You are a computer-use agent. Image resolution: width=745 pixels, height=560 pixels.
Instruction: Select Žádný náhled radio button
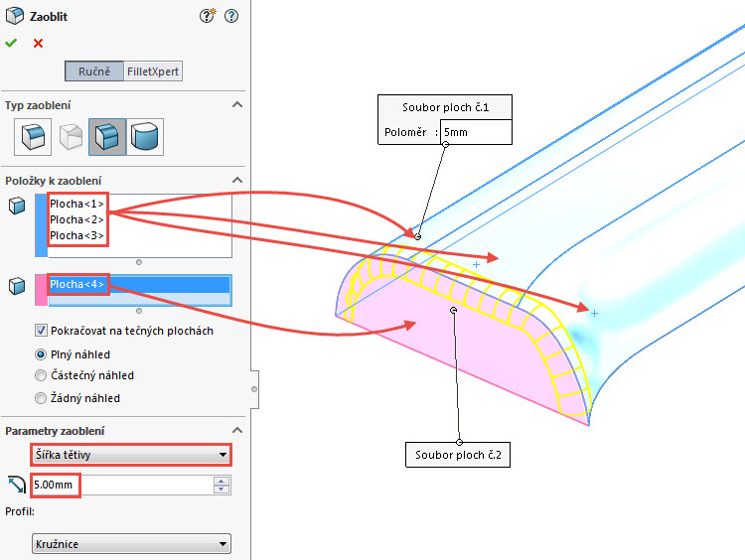[x=41, y=398]
